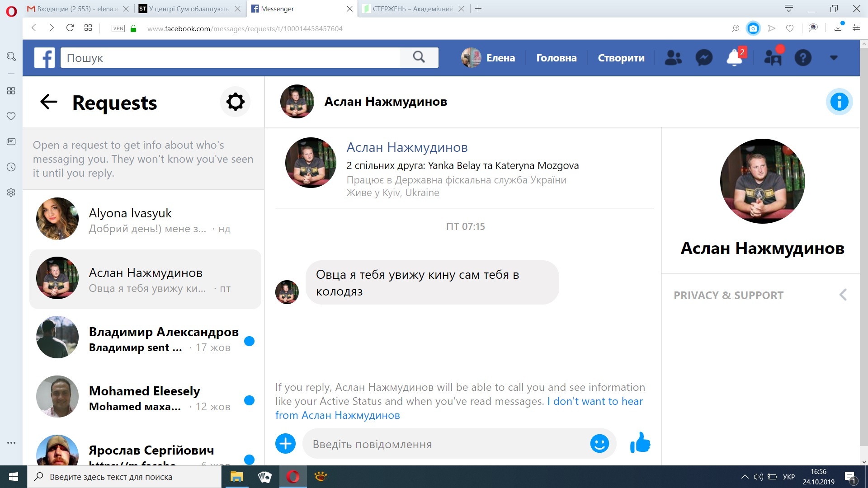Select Аслан Нажмудинов request in list
868x488 pixels.
pos(145,279)
